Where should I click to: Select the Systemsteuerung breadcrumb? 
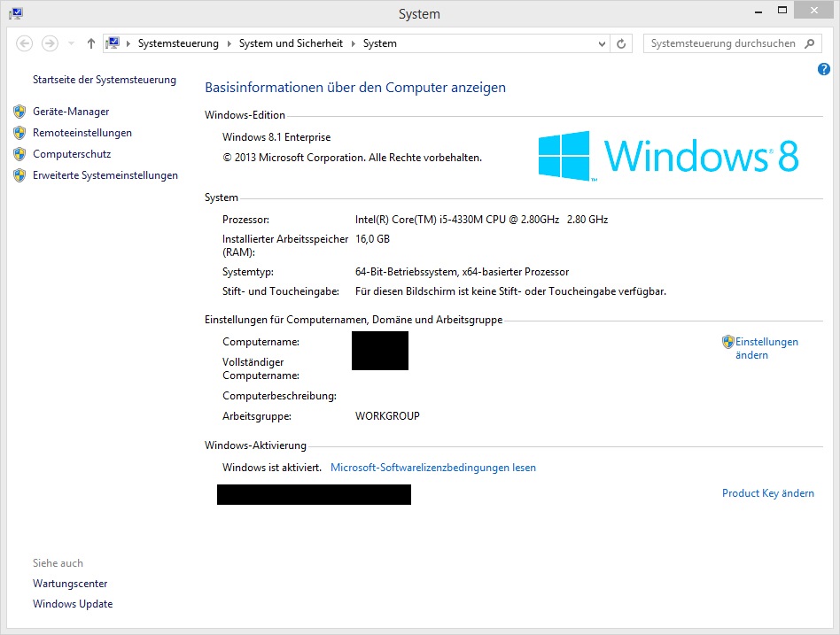[x=178, y=43]
